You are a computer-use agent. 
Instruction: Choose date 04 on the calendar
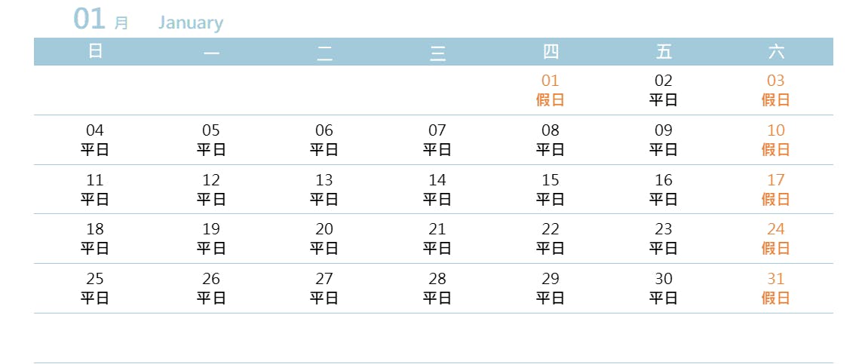click(95, 139)
